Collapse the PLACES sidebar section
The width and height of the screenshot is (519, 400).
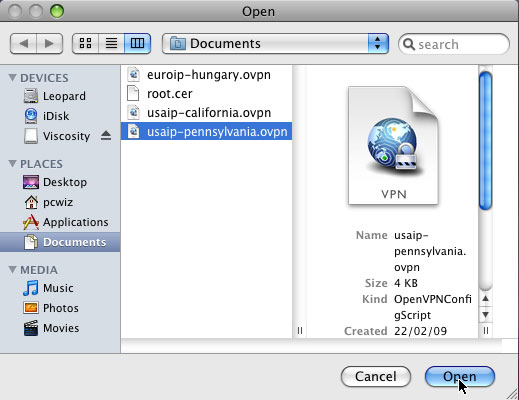[13, 164]
